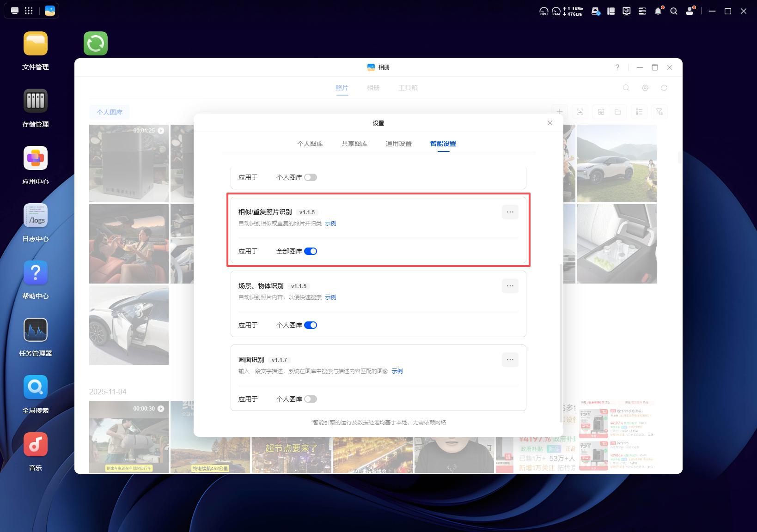757x532 pixels.
Task: Open 日志中心 desktop icon
Action: click(36, 215)
